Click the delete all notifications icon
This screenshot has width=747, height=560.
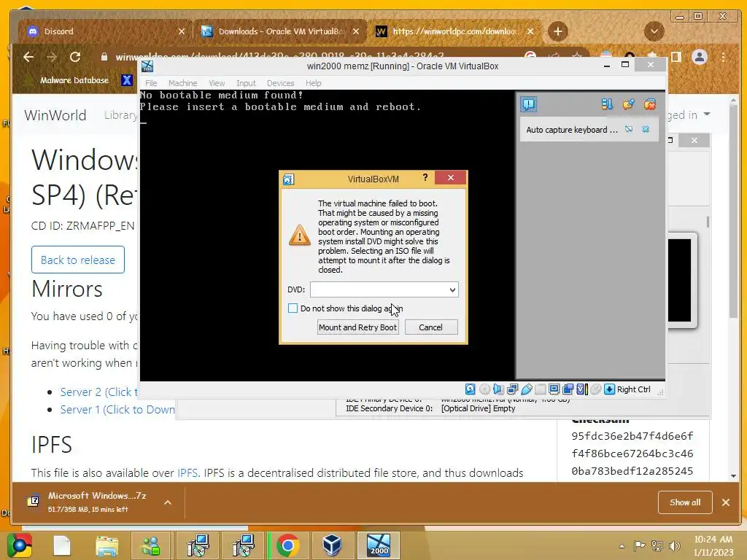(x=650, y=104)
